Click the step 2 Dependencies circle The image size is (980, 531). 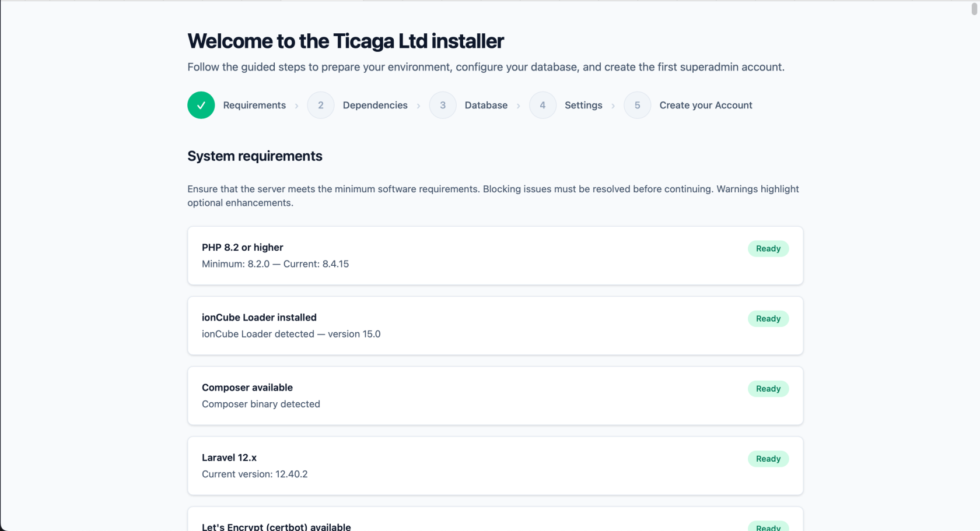click(x=320, y=106)
